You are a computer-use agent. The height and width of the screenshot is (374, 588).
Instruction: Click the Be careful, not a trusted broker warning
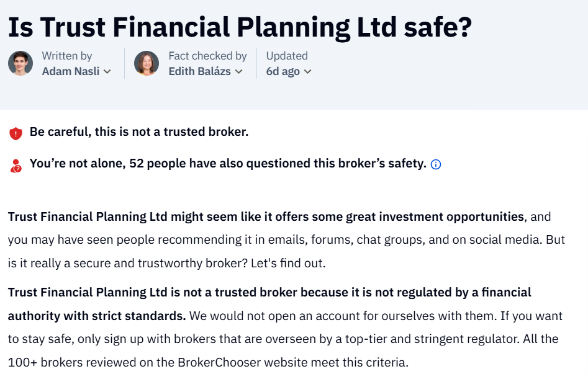pos(139,132)
